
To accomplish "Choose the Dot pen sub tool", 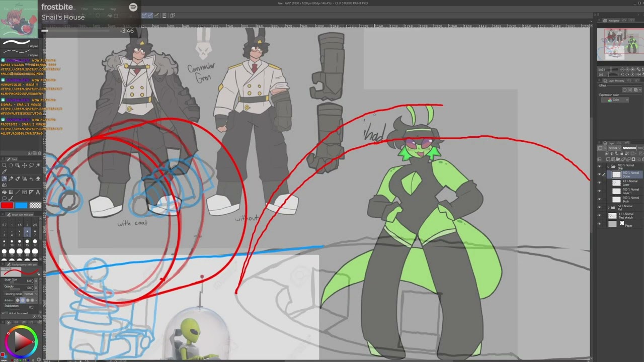I will pos(20,53).
